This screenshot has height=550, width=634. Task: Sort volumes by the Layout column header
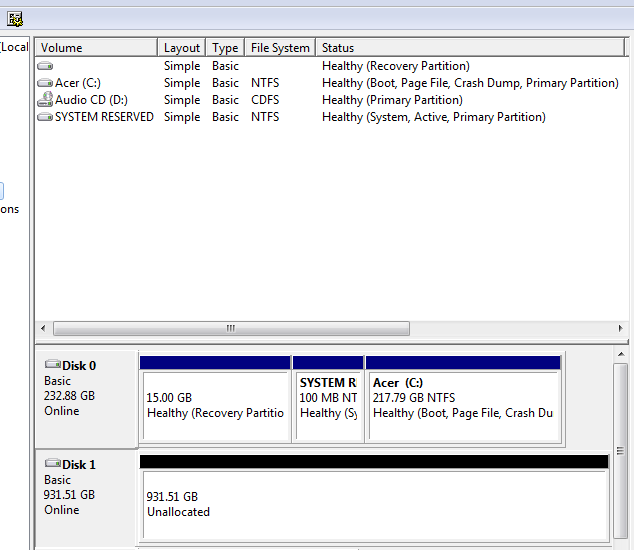[182, 48]
